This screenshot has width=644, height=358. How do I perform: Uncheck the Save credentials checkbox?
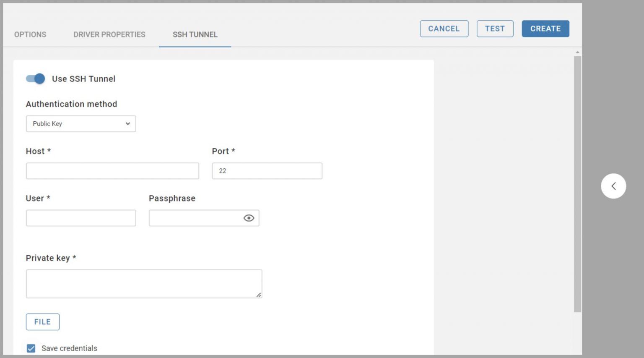click(x=31, y=348)
